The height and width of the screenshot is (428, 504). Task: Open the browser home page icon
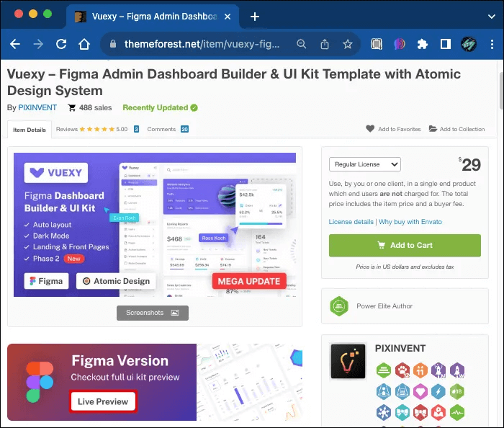point(84,44)
